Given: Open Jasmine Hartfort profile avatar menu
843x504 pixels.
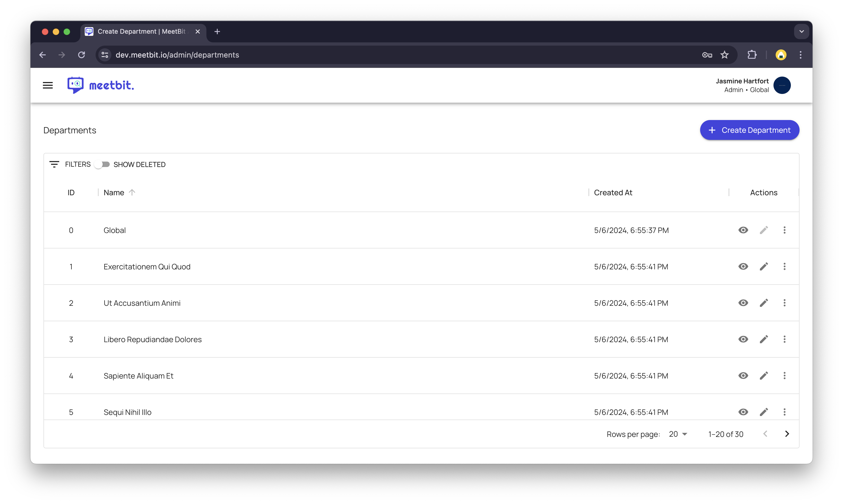Looking at the screenshot, I should (x=782, y=85).
